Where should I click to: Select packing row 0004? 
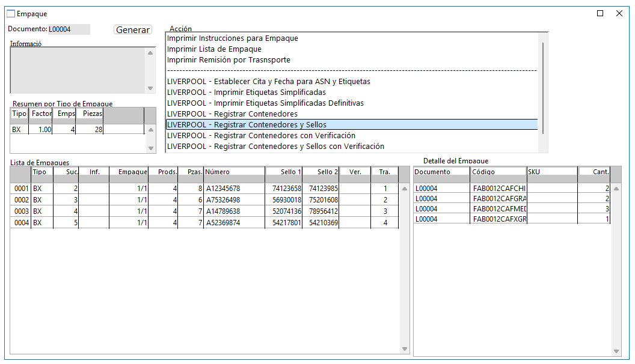[204, 222]
